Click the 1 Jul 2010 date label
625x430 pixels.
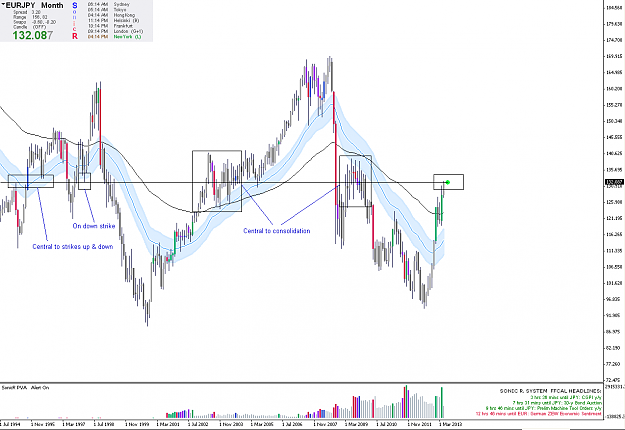pos(386,424)
